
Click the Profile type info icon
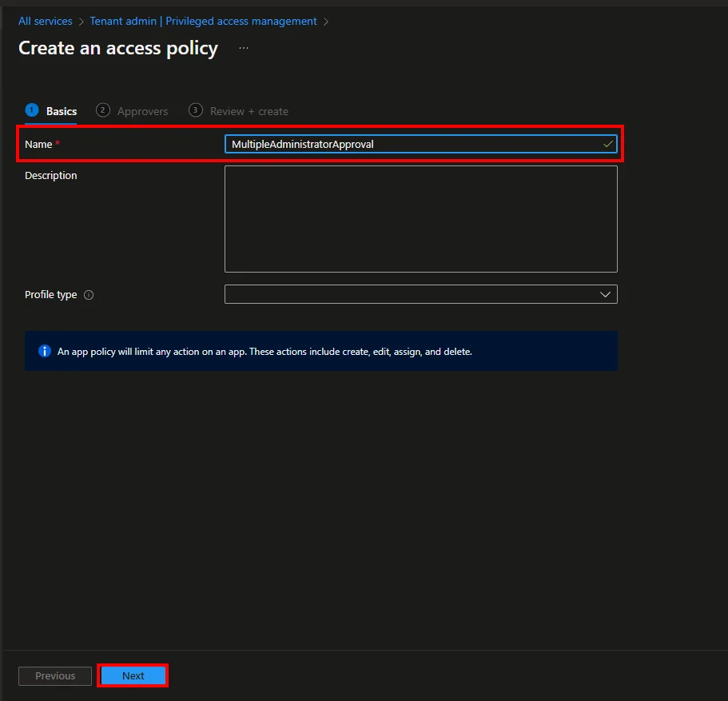(x=89, y=295)
